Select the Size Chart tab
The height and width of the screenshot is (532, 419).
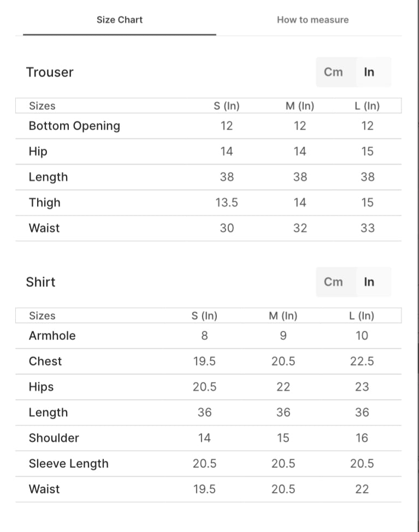click(120, 20)
